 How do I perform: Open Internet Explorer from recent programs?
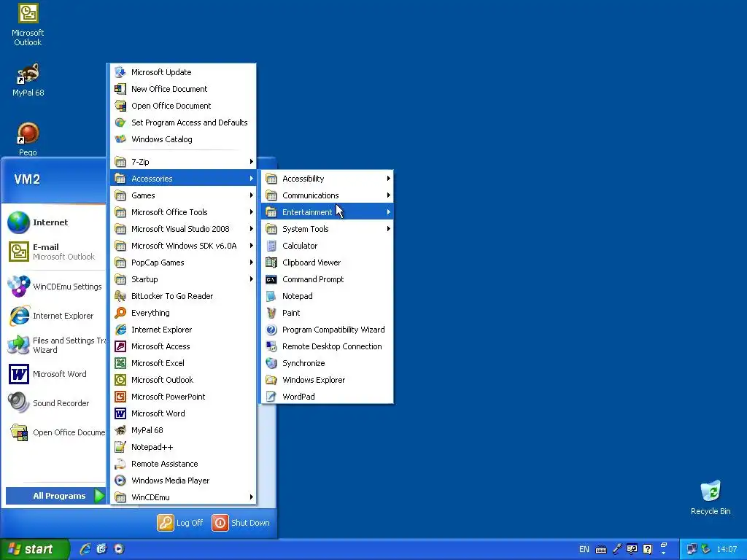(x=55, y=316)
